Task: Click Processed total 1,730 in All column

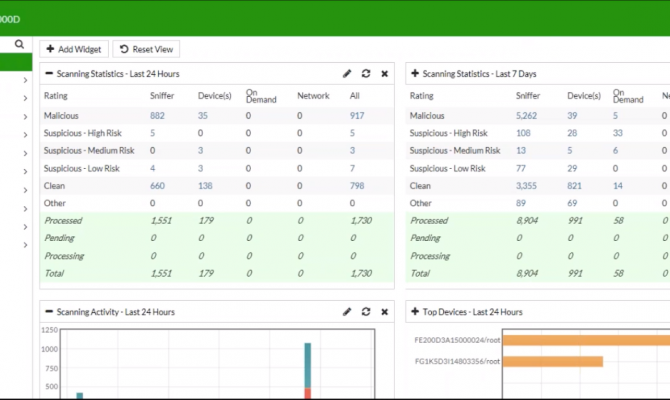Action: point(361,221)
